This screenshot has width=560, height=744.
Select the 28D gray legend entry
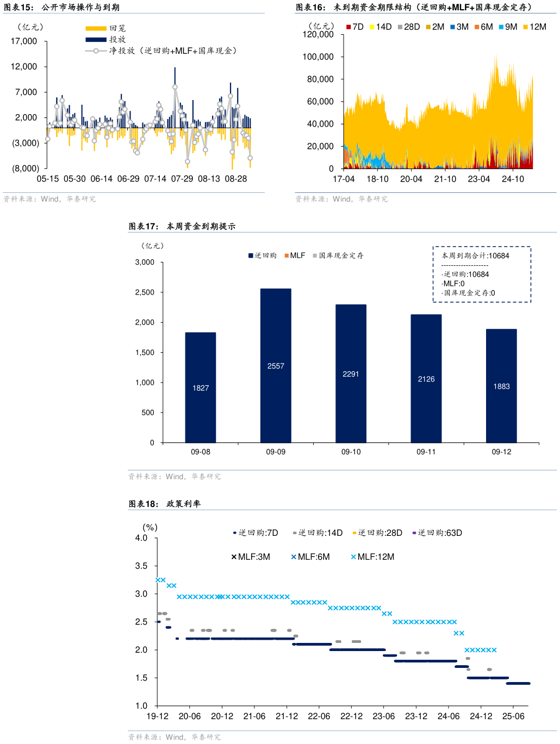[x=408, y=27]
